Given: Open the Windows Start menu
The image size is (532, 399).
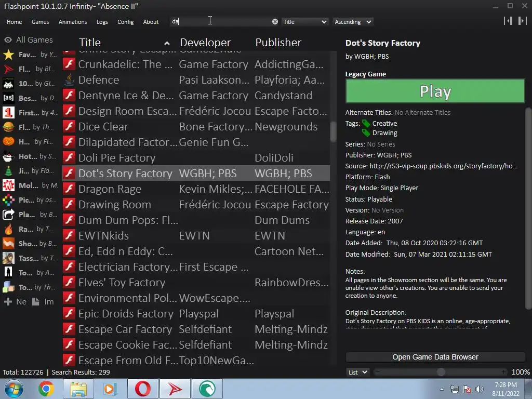Looking at the screenshot, I should pyautogui.click(x=14, y=389).
